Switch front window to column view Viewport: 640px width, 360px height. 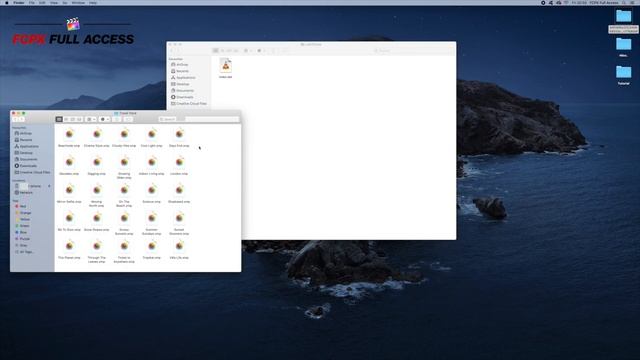tap(73, 119)
